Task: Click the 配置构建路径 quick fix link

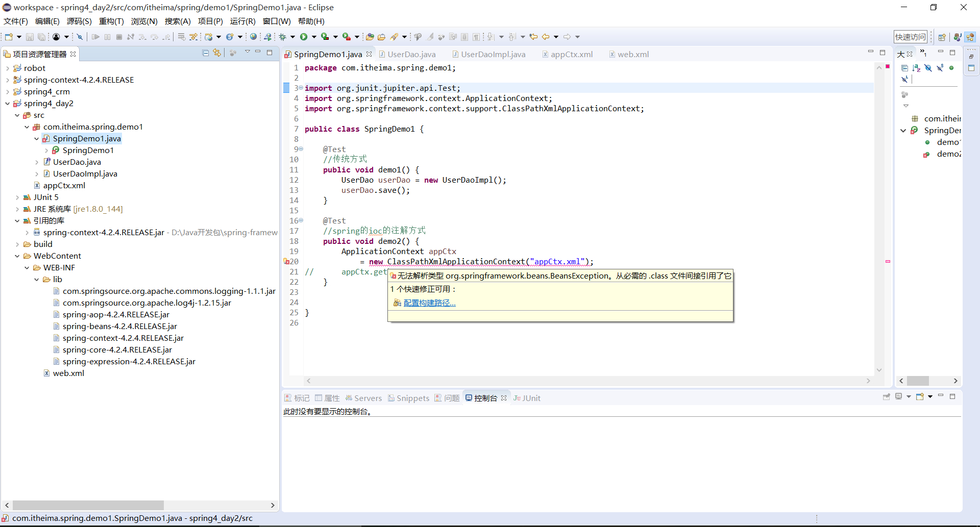Action: (429, 303)
